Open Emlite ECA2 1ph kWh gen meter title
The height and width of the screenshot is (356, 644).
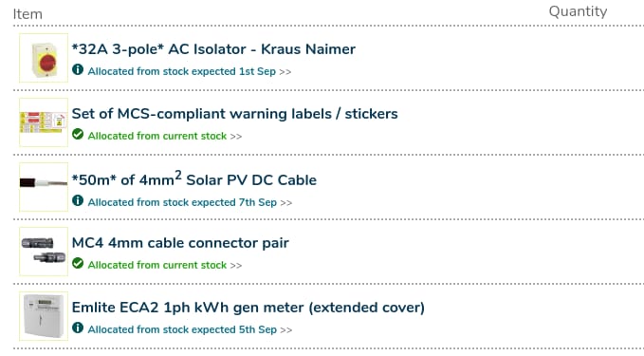coord(248,308)
